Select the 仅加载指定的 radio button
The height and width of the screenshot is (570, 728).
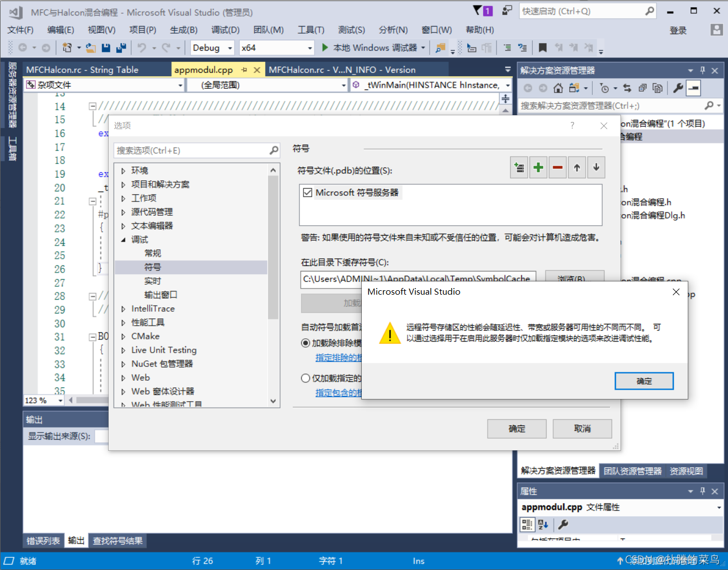click(306, 378)
